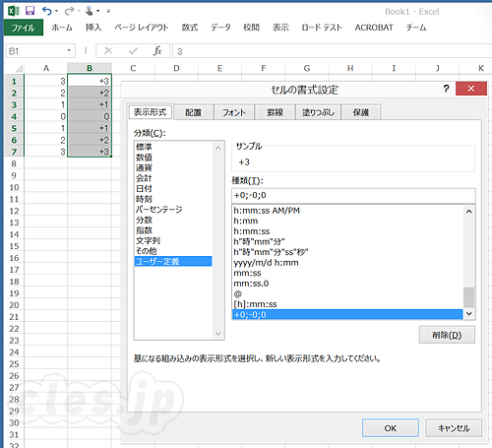Open the チーム ribbon tab
The image size is (492, 448).
coord(416,28)
